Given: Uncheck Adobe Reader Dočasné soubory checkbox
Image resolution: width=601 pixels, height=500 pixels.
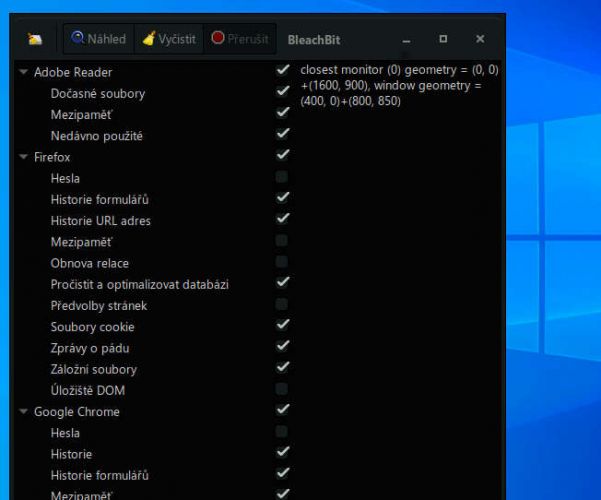Looking at the screenshot, I should click(x=283, y=91).
